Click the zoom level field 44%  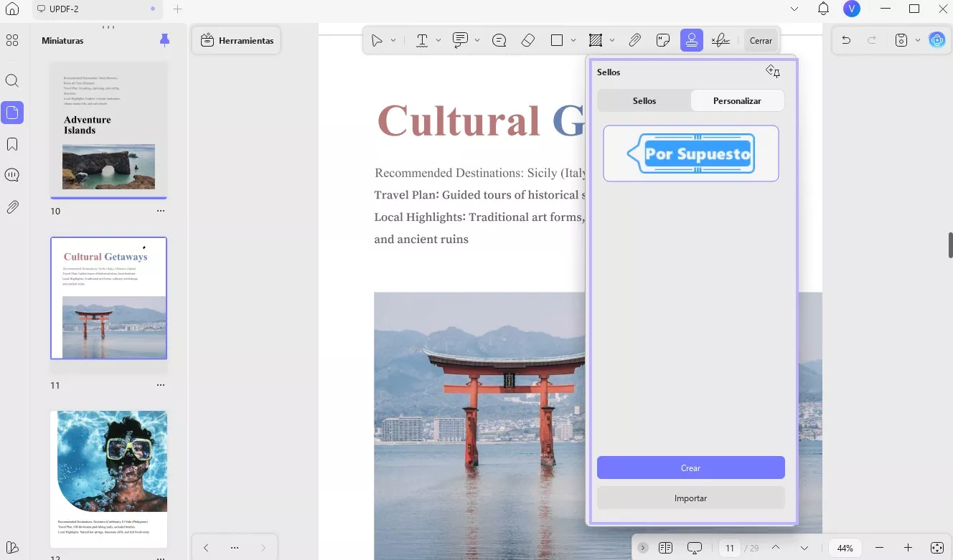[845, 548]
